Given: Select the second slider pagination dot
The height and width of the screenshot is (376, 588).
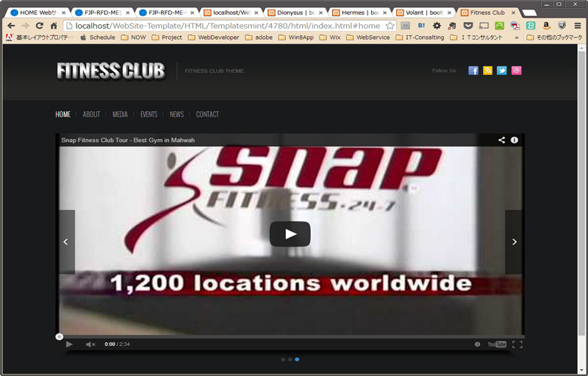Looking at the screenshot, I should coord(290,360).
